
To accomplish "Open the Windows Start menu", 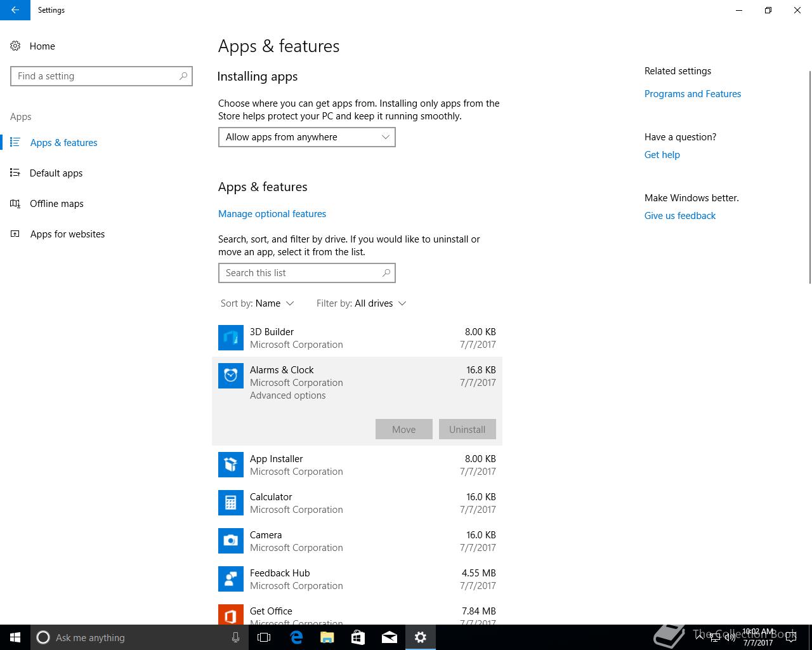I will pos(15,637).
